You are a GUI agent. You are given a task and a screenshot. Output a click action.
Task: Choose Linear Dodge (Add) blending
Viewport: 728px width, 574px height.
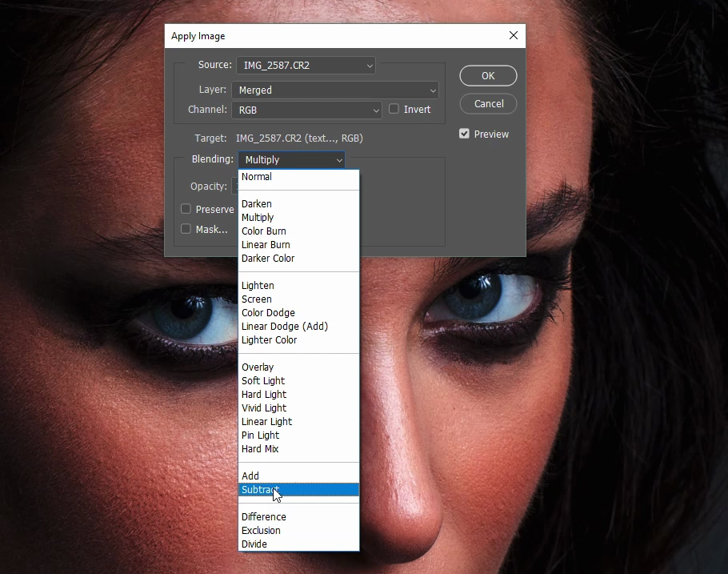(285, 326)
